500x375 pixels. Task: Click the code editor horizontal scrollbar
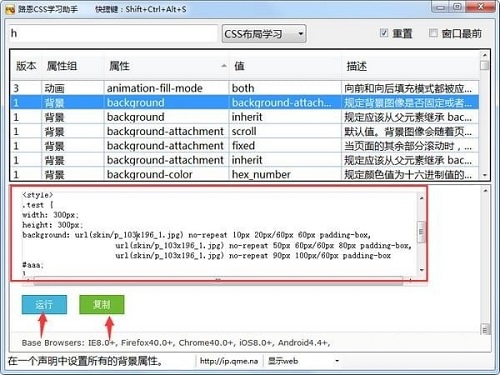point(218,281)
